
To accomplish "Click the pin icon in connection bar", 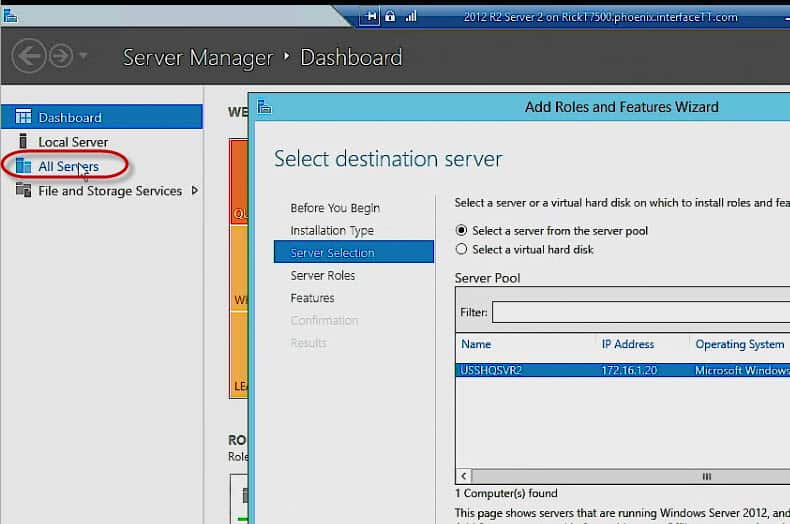I will pyautogui.click(x=370, y=17).
